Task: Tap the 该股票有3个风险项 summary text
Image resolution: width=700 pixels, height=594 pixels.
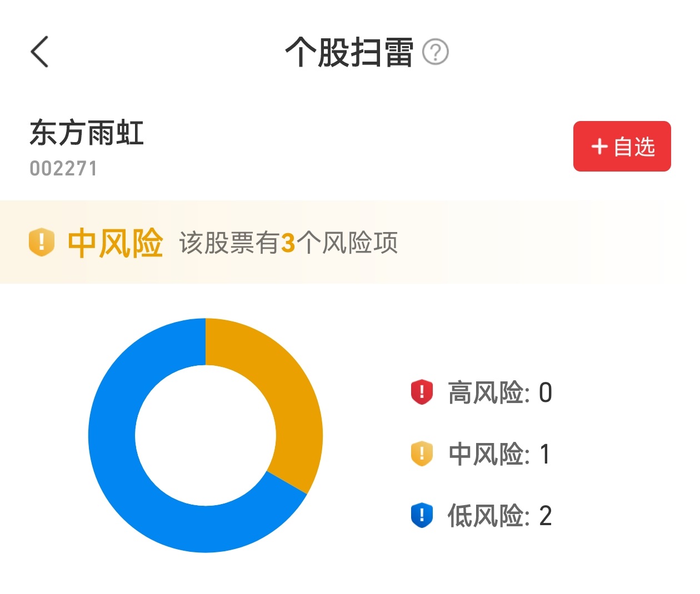Action: [288, 243]
